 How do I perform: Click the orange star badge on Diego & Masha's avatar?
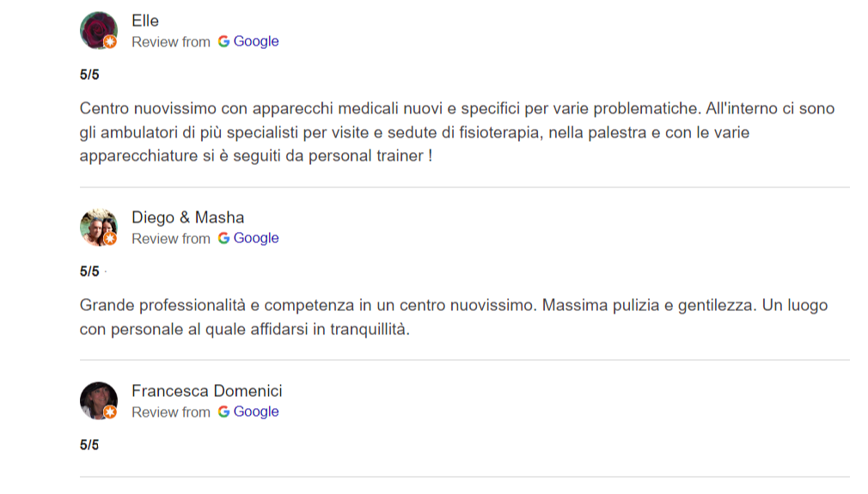pyautogui.click(x=110, y=239)
